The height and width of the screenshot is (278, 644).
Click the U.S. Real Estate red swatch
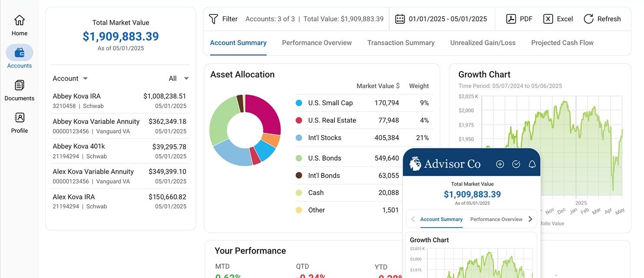pyautogui.click(x=299, y=120)
